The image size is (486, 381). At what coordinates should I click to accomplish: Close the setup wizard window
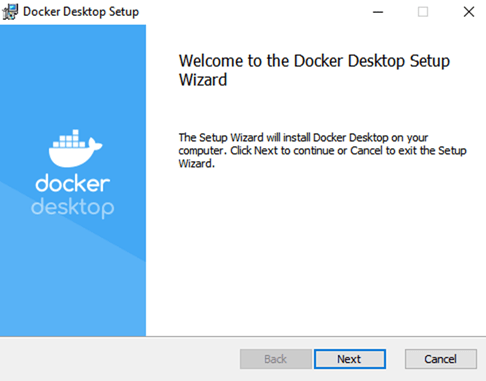pyautogui.click(x=469, y=12)
